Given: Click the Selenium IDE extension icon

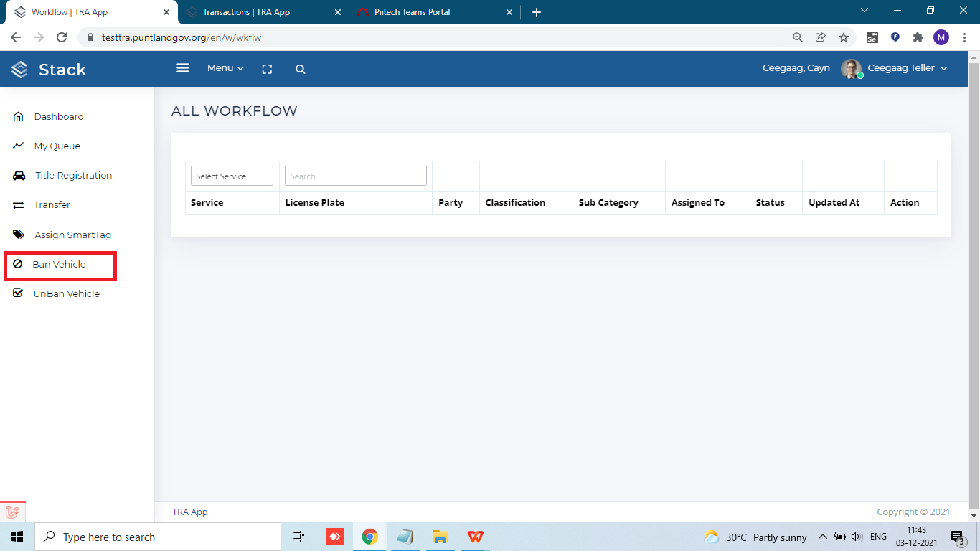Looking at the screenshot, I should tap(872, 37).
